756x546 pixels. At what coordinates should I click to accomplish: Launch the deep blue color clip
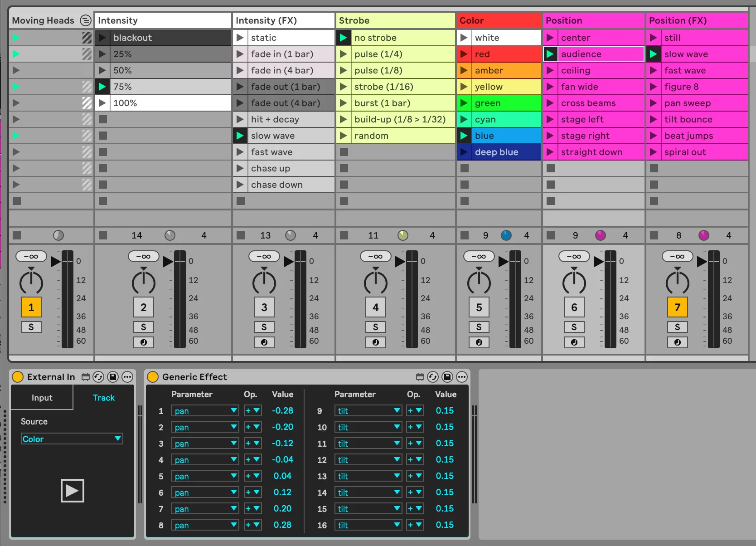[x=464, y=152]
